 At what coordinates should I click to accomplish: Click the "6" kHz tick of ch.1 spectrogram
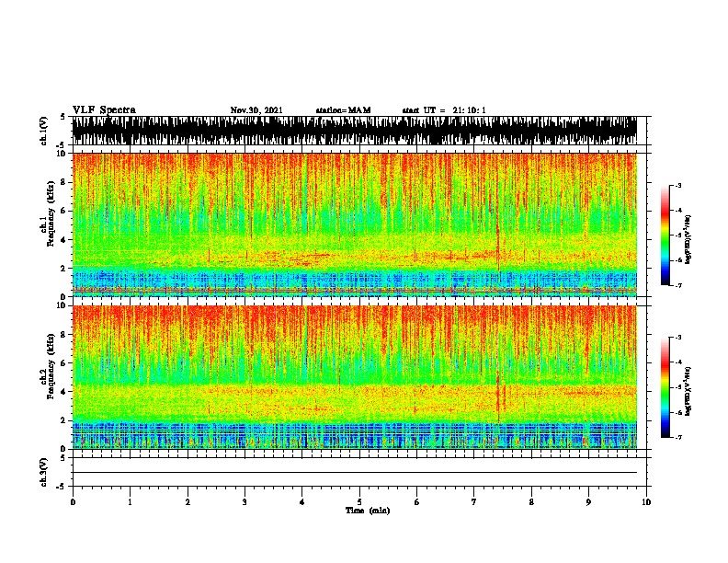[x=65, y=212]
